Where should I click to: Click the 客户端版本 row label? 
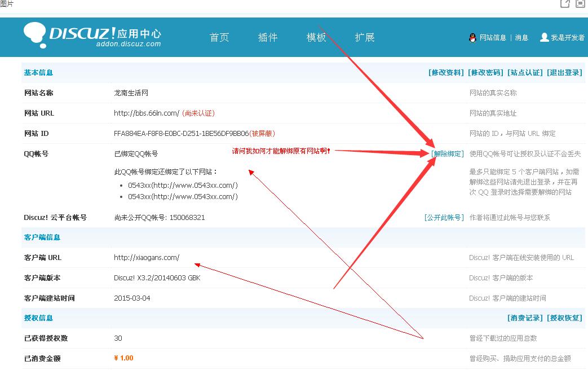(x=42, y=277)
